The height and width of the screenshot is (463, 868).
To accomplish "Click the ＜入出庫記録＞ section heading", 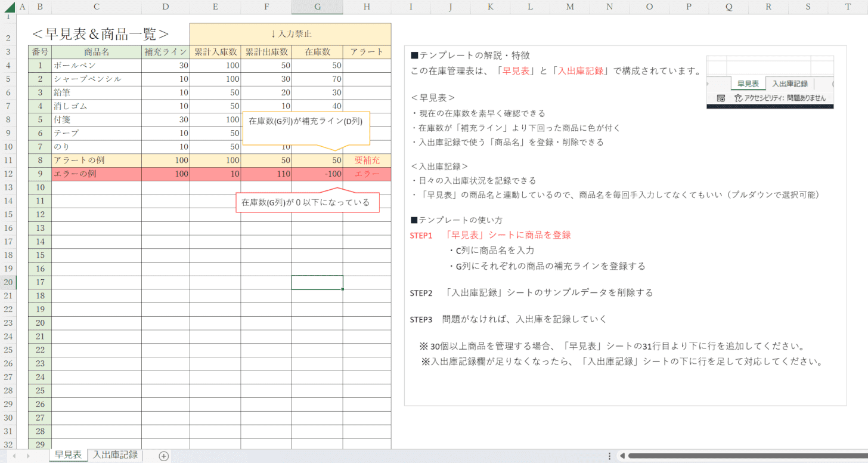I will point(440,166).
